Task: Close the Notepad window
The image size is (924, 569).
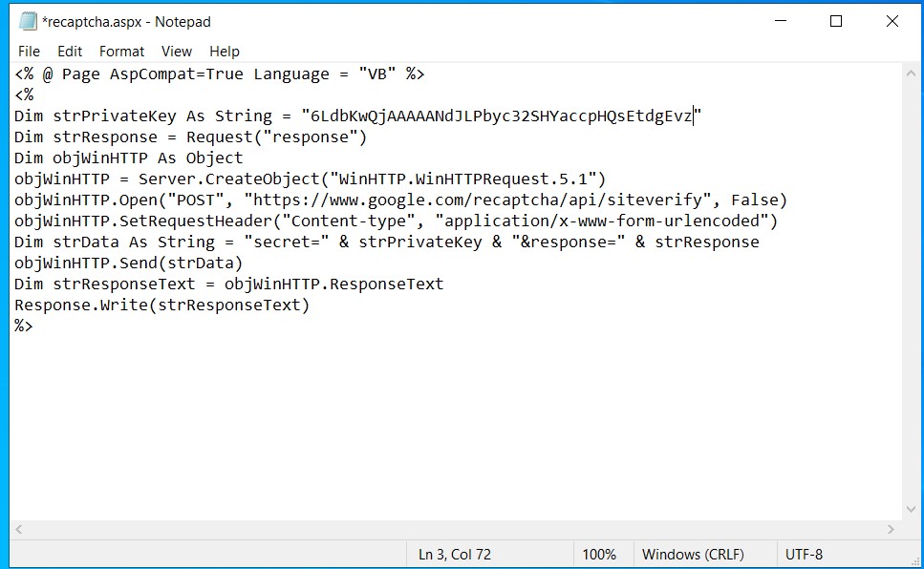Action: click(x=892, y=21)
